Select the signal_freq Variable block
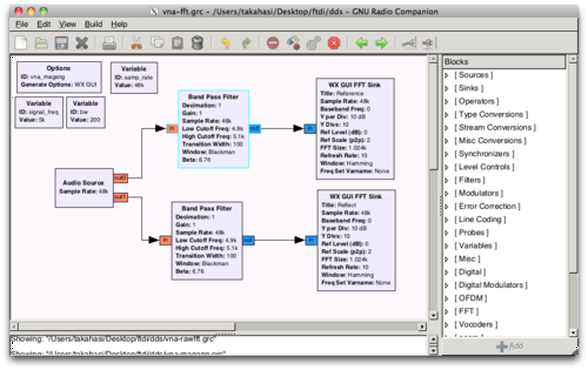 pos(39,112)
